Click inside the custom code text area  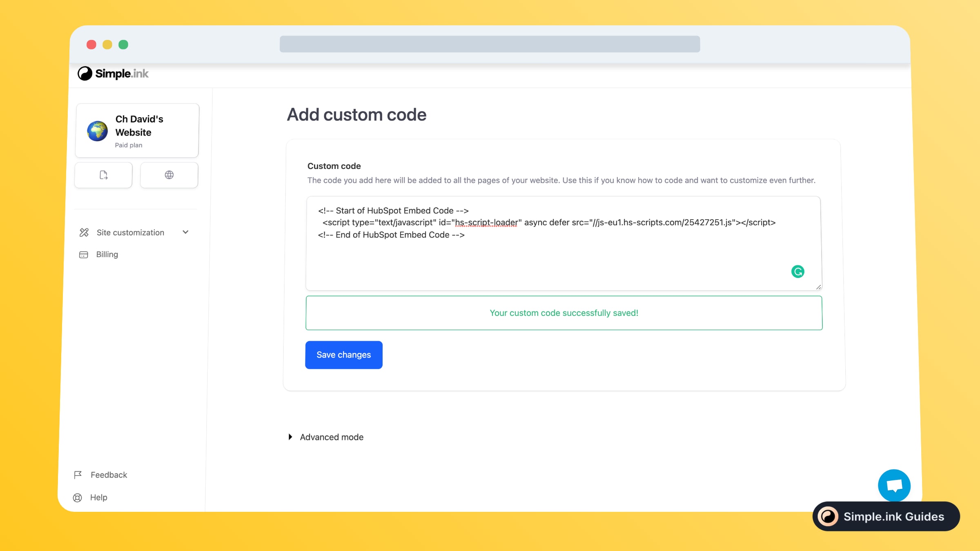(x=531, y=257)
